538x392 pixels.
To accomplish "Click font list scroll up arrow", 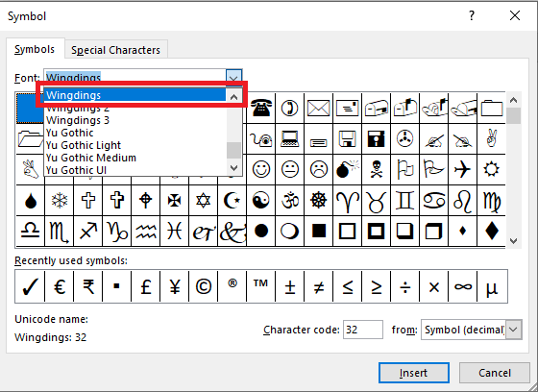I will click(x=234, y=97).
